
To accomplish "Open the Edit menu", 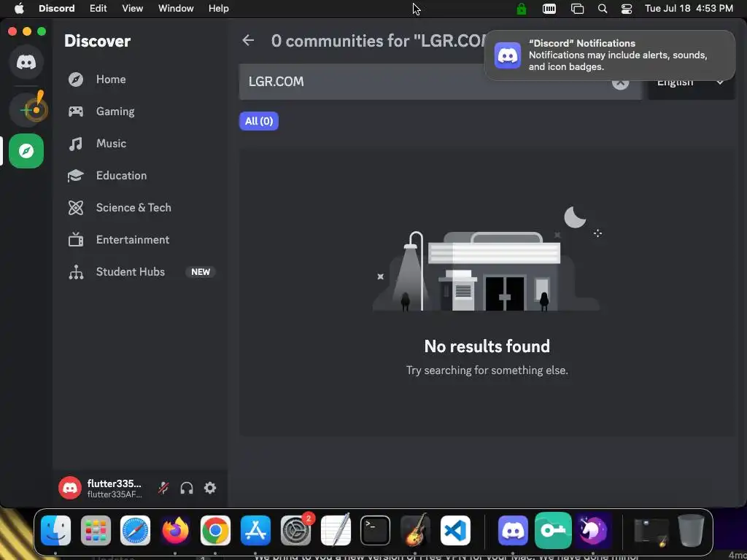I will (98, 9).
